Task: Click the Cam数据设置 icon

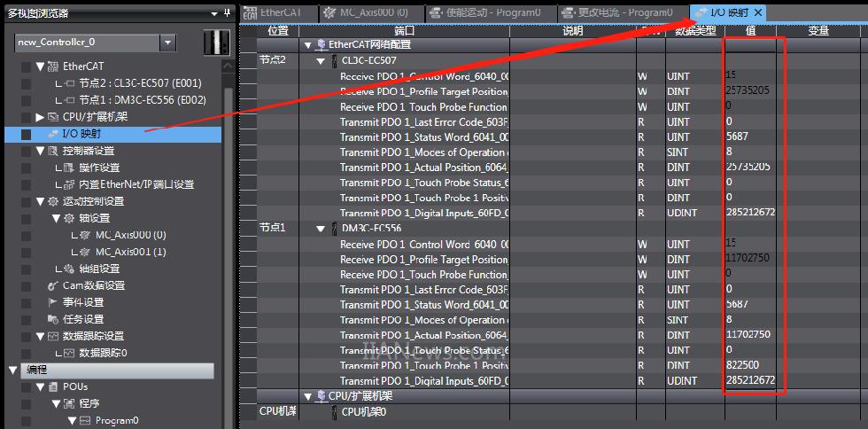Action: 52,285
